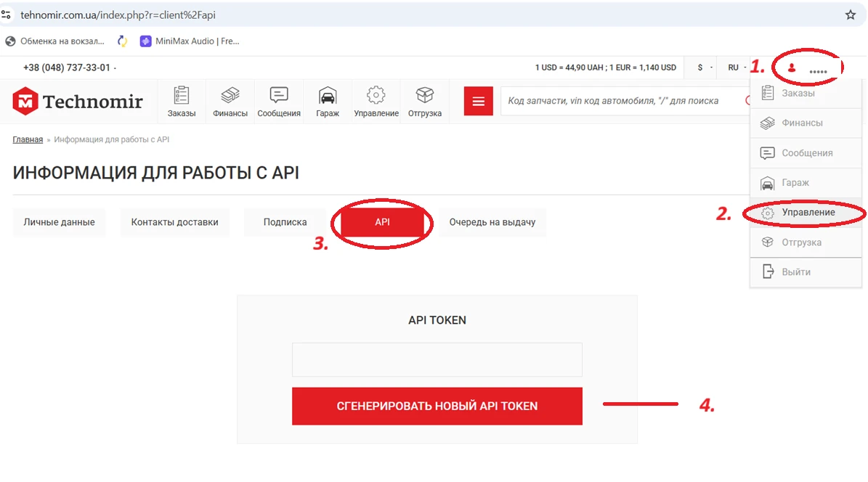Open Управление in the top navigation bar
This screenshot has width=868, height=482.
376,102
